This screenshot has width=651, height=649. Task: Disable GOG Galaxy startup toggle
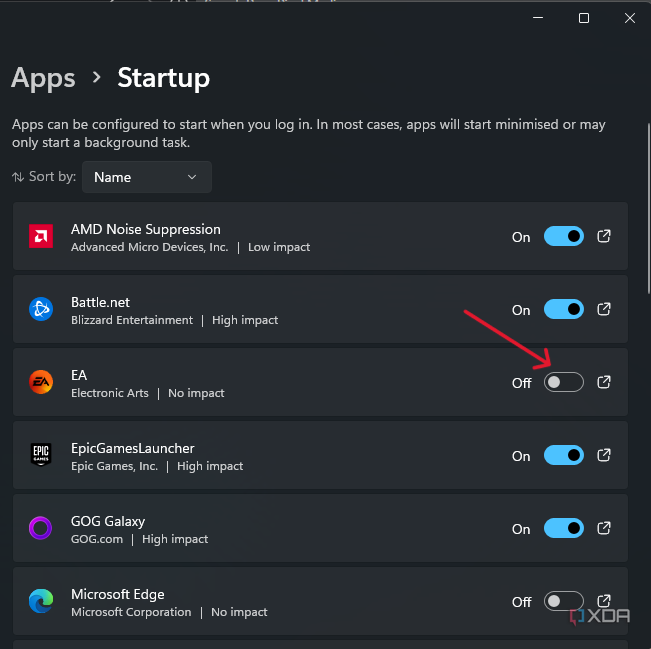tap(563, 528)
